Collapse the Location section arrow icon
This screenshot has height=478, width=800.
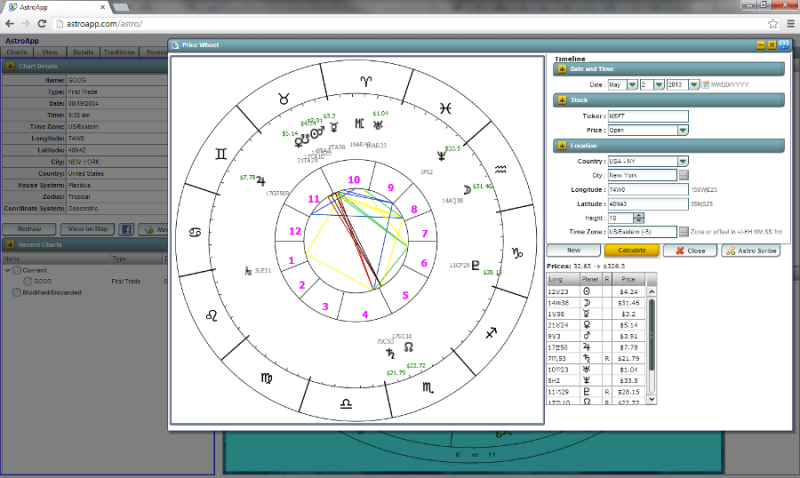(562, 146)
